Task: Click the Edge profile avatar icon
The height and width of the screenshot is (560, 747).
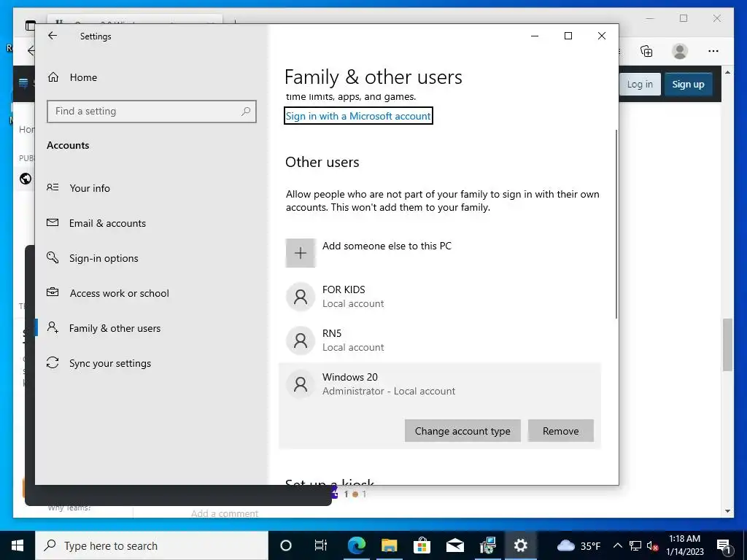Action: (x=680, y=51)
